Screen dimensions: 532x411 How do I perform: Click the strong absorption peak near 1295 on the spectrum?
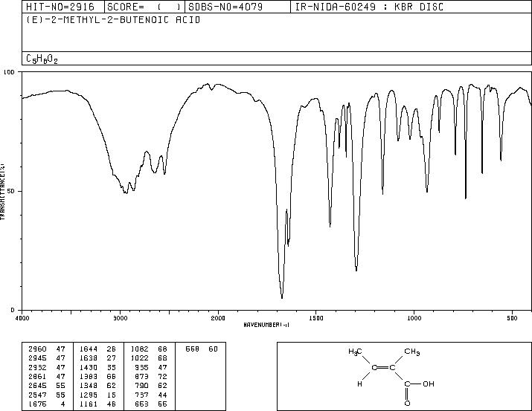tap(356, 270)
